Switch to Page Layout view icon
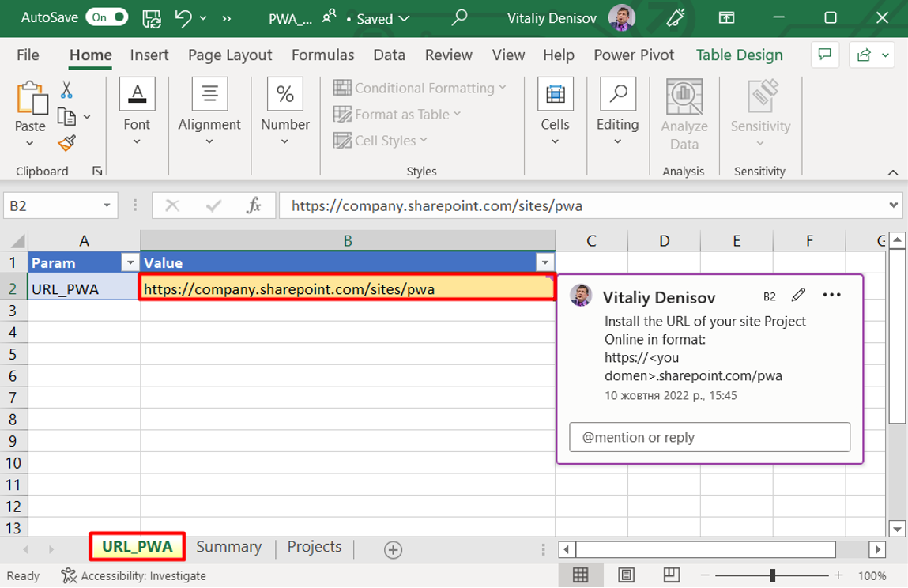908x588 pixels. [x=626, y=575]
